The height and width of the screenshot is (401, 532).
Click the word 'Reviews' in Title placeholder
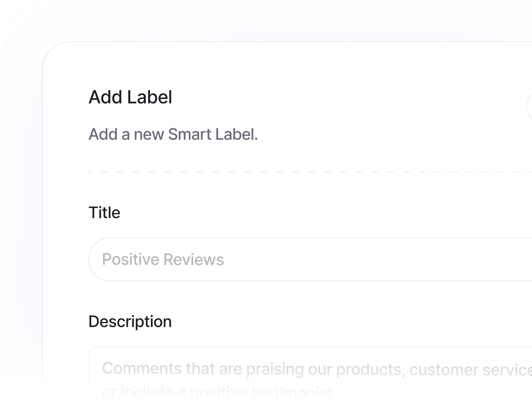[x=194, y=260]
